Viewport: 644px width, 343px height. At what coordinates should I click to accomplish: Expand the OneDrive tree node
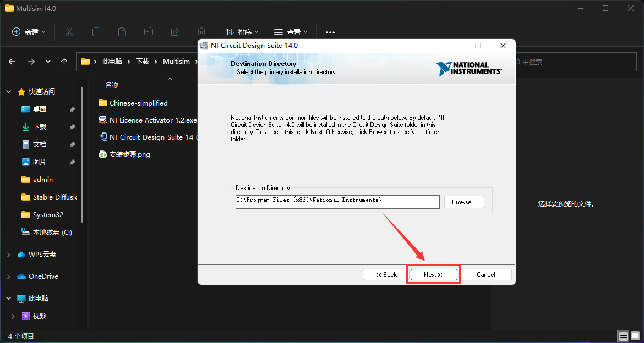pyautogui.click(x=9, y=276)
